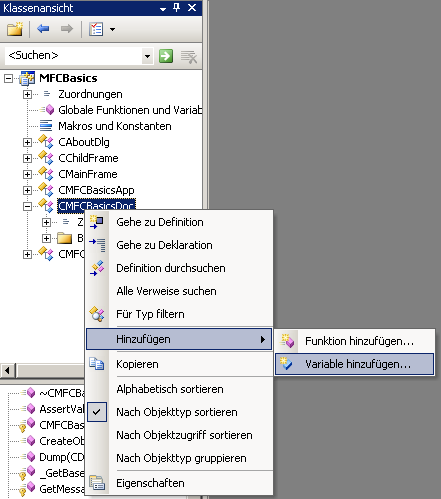Select Zuordnungen tree item
The image size is (441, 499).
point(90,94)
